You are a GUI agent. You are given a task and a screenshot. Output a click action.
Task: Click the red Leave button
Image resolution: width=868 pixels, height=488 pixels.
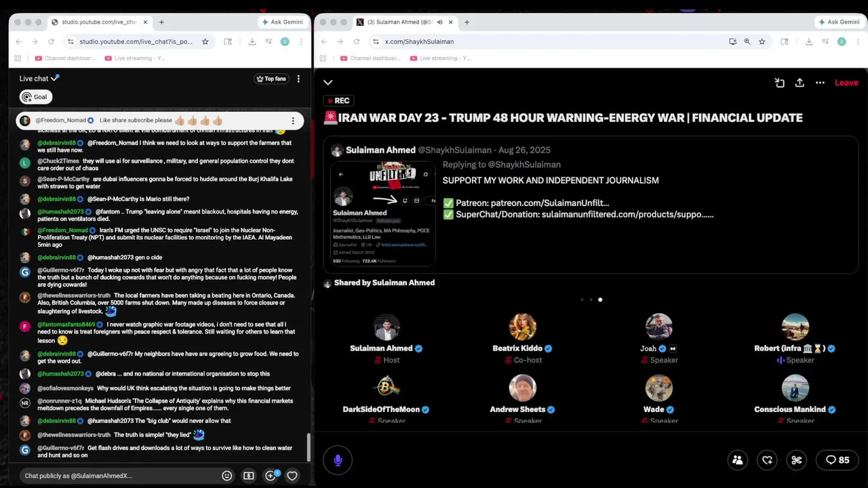[x=846, y=83]
